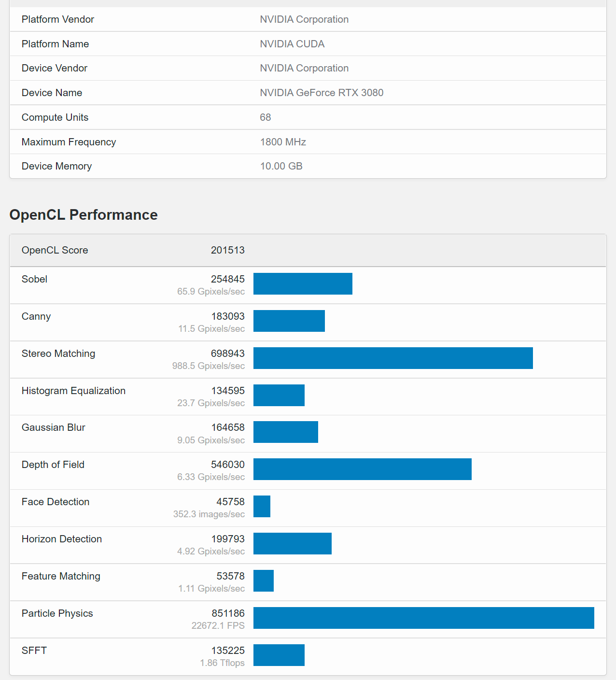Click the 'OpenCL Performance' heading
This screenshot has width=616, height=680.
pyautogui.click(x=84, y=215)
